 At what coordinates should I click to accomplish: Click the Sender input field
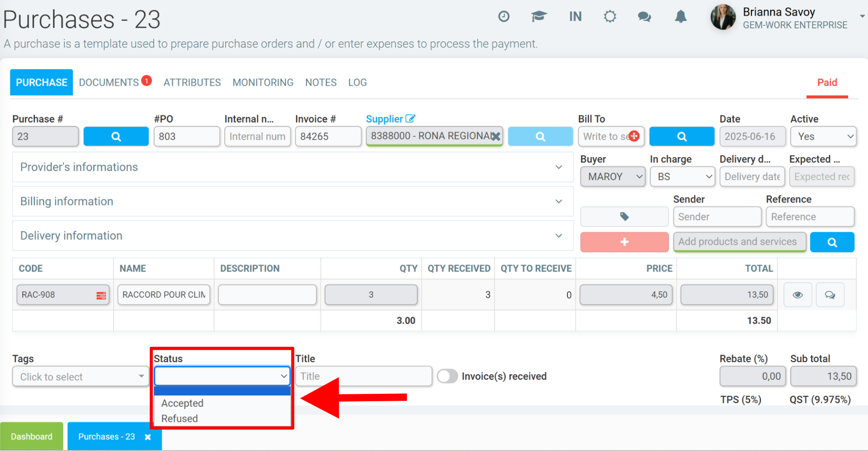(x=717, y=217)
